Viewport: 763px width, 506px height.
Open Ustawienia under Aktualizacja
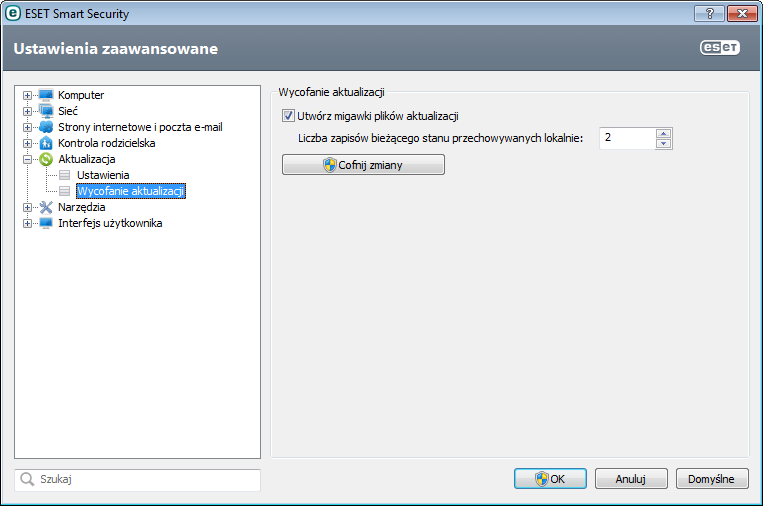[x=103, y=175]
